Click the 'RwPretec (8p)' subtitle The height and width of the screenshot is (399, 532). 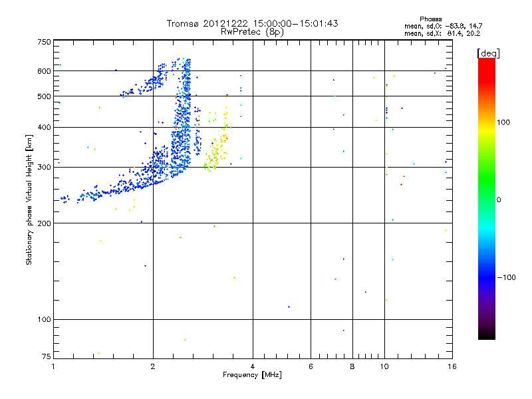pos(252,32)
